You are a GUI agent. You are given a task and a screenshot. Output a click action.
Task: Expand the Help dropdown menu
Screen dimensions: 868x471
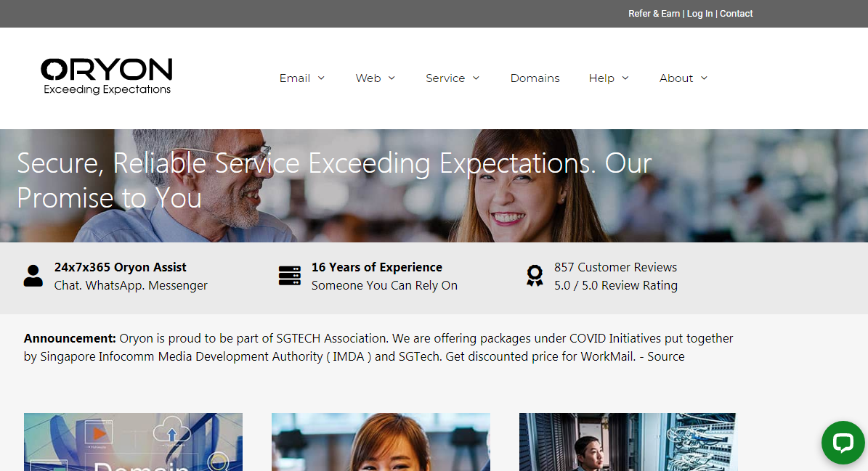coord(608,78)
